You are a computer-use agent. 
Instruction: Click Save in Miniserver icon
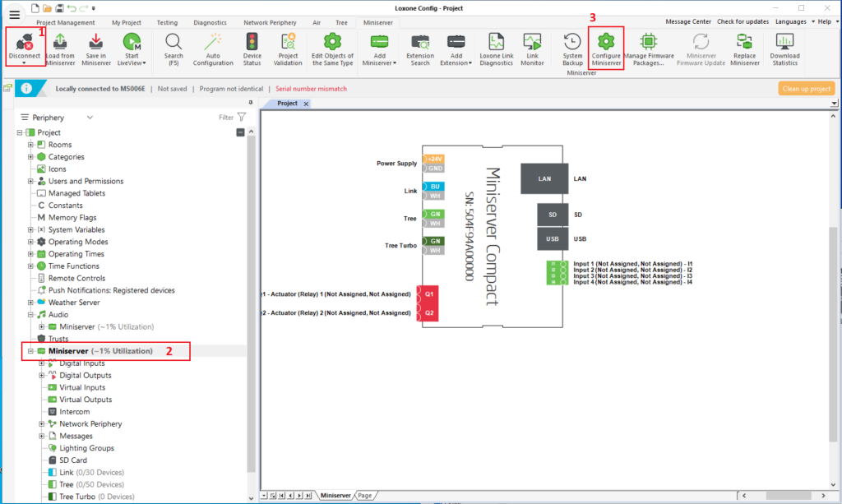[96, 43]
